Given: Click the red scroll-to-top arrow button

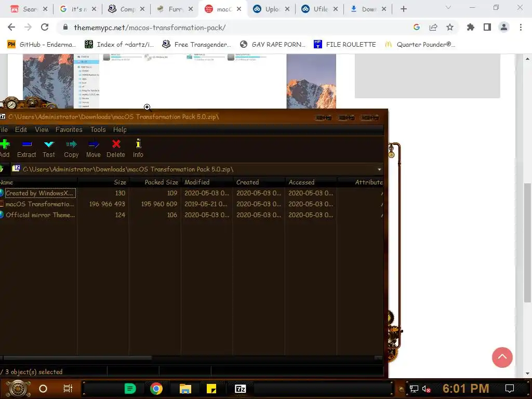Looking at the screenshot, I should pos(502,357).
